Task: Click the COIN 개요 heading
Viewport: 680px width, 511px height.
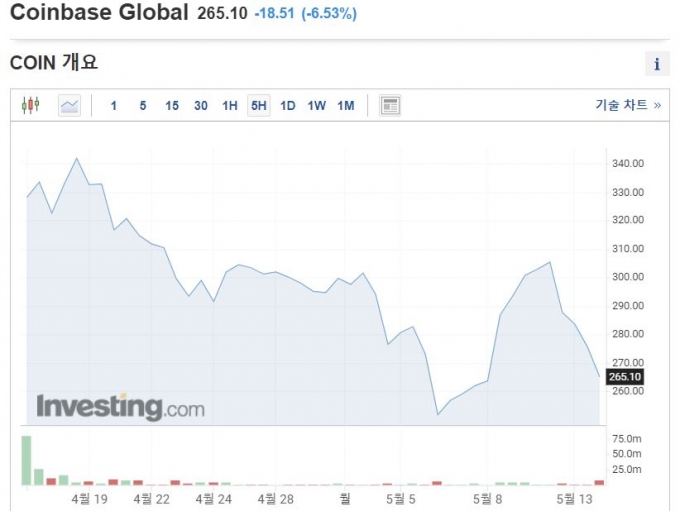Action: (x=53, y=63)
